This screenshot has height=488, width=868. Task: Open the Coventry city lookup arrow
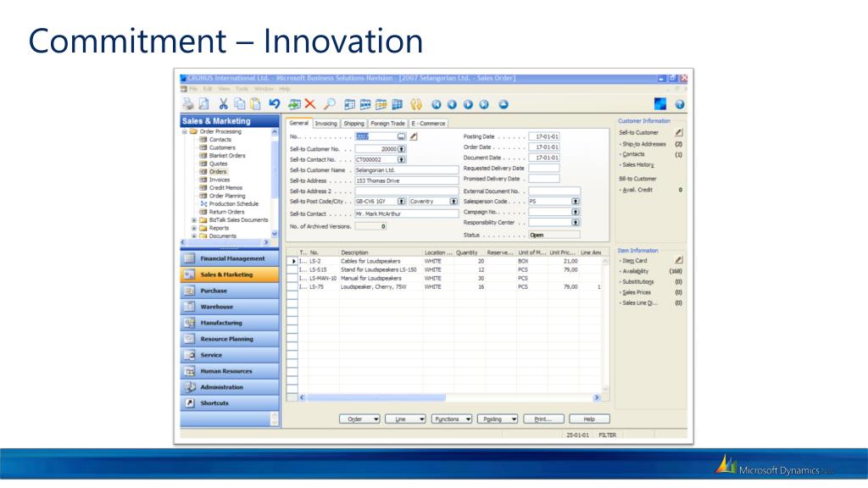point(453,202)
